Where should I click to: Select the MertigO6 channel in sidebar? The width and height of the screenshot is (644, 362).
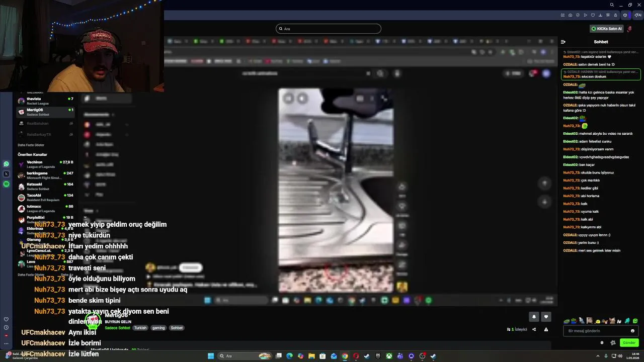(x=46, y=112)
